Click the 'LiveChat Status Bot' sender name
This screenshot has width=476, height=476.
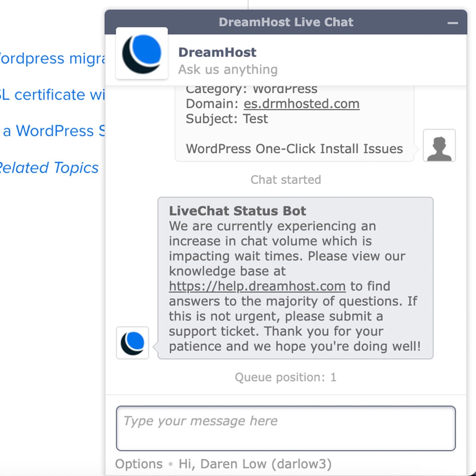(237, 211)
